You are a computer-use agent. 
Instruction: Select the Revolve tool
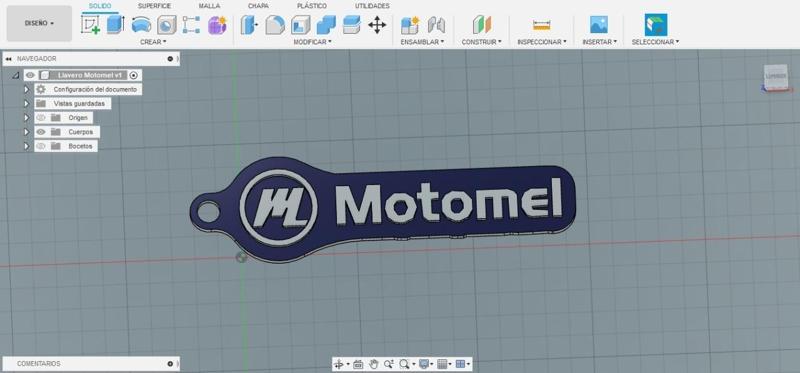[141, 24]
